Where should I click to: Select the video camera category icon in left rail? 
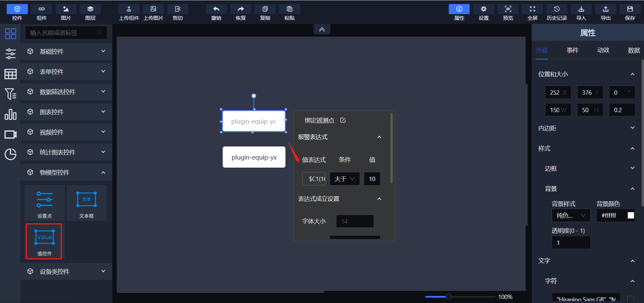pos(10,134)
